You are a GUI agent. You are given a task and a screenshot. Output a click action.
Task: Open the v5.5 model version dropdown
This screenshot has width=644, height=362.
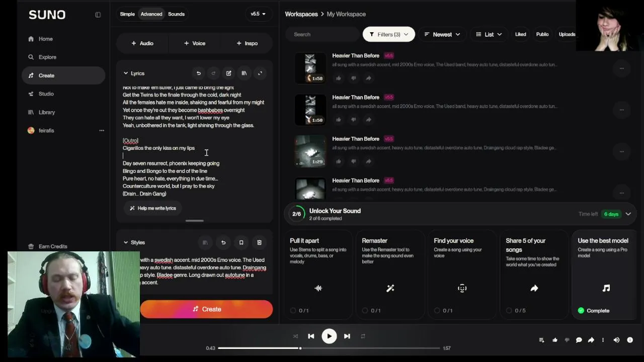click(x=258, y=14)
